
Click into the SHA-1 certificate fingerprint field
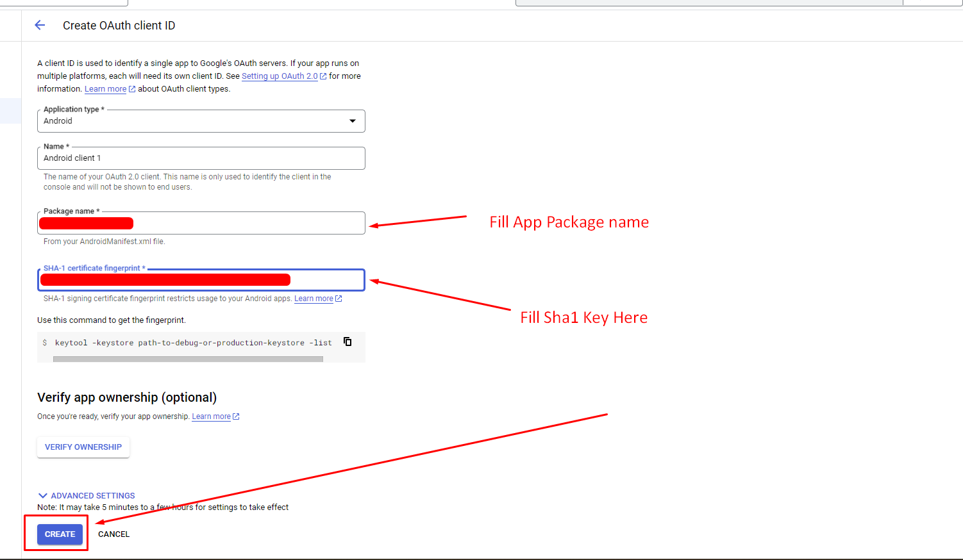tap(326, 280)
